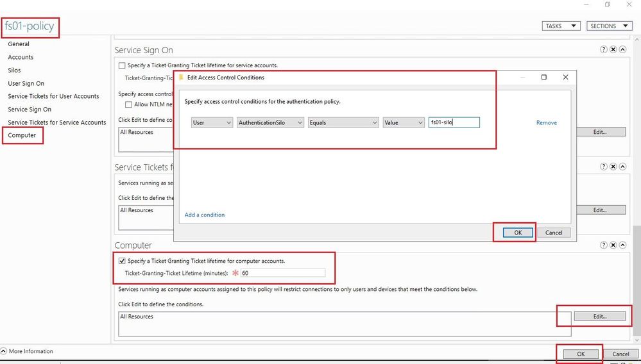This screenshot has height=364, width=641.
Task: Open the SECTIONS dropdown
Action: pyautogui.click(x=609, y=26)
